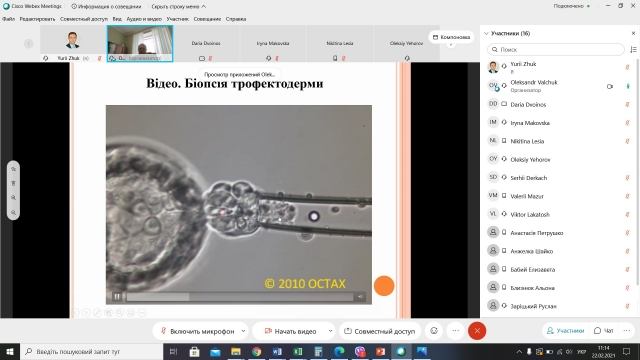Click the Windows taskbar search box
Screen dimensions: 640x360
(x=91, y=351)
